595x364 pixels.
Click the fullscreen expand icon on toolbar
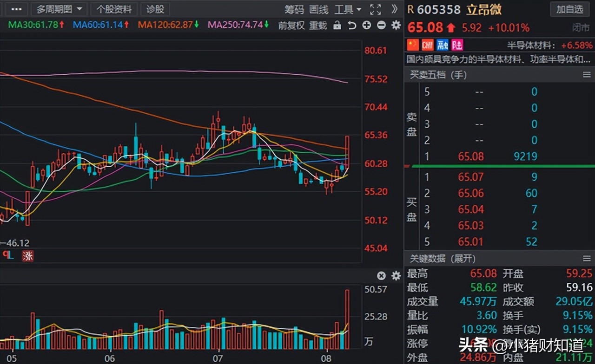(375, 9)
